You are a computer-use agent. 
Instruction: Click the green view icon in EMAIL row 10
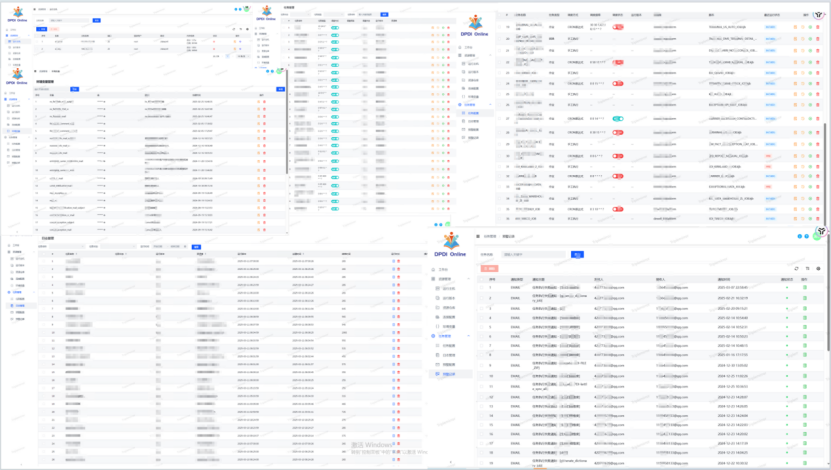805,376
